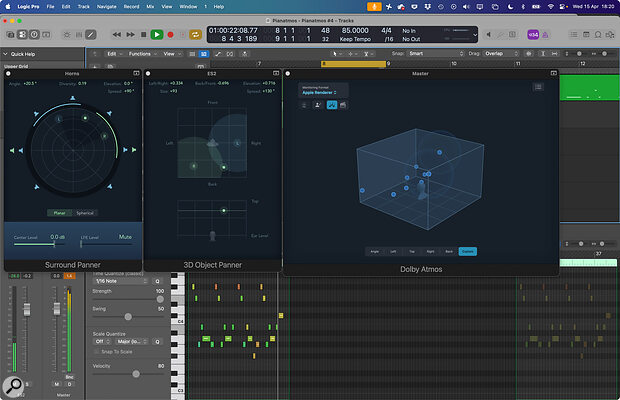Select Spherical mode in Surround Panner
Image resolution: width=620 pixels, height=400 pixels.
pyautogui.click(x=85, y=213)
